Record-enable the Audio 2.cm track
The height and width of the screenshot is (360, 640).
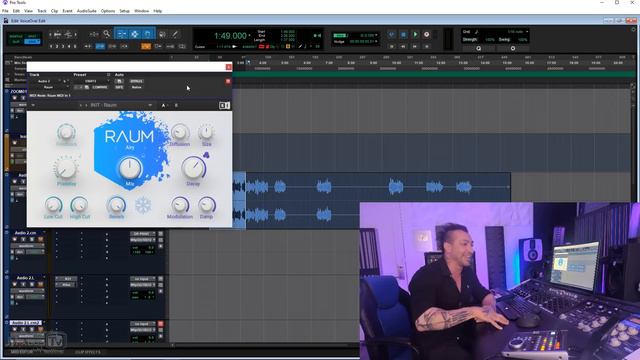[x=14, y=239]
